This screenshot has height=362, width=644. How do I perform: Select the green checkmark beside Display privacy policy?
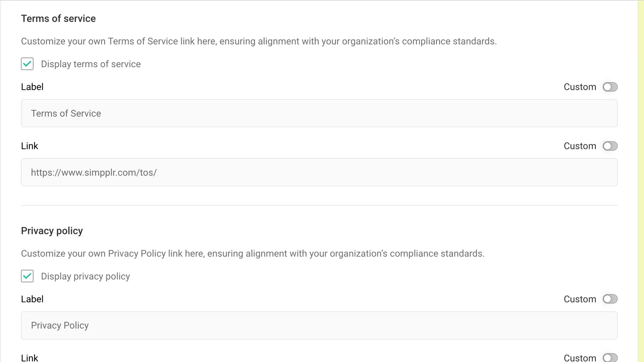pyautogui.click(x=27, y=276)
